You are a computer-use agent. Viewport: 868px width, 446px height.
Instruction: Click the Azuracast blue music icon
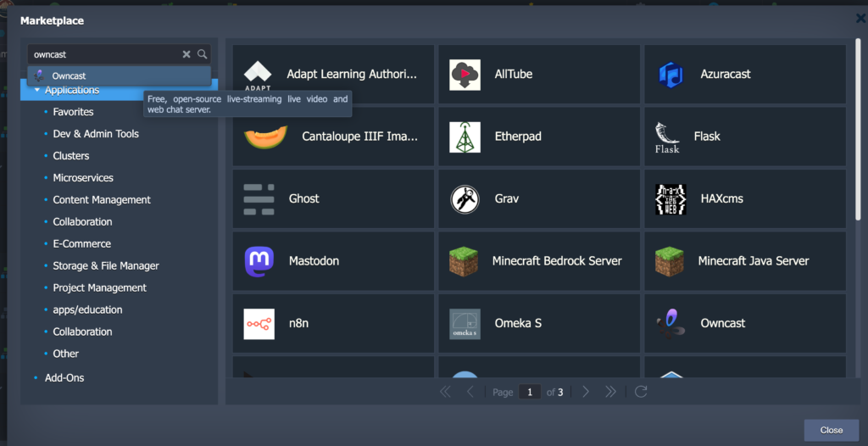(671, 75)
